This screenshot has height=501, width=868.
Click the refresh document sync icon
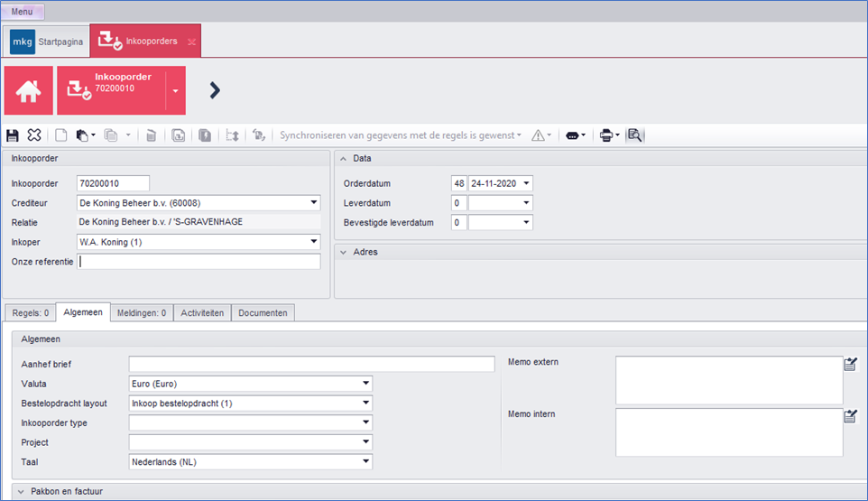[259, 135]
